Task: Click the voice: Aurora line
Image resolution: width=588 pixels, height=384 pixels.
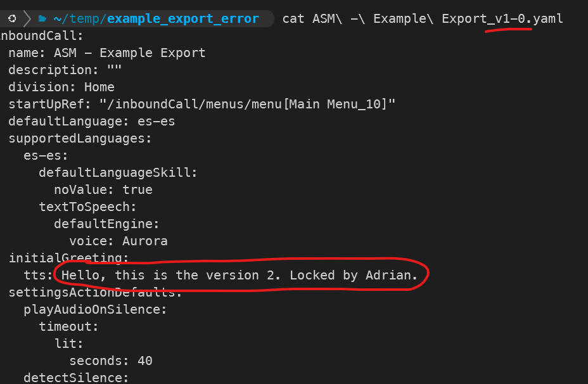Action: [118, 241]
